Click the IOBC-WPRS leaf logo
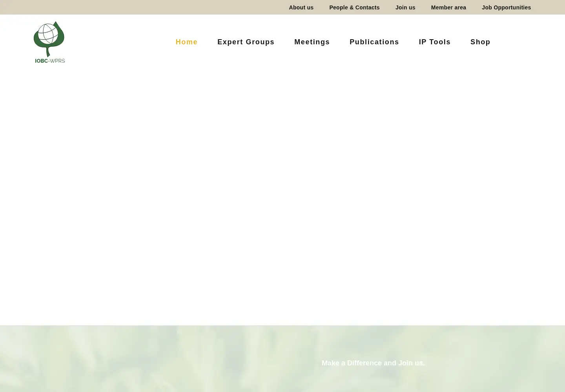 pos(49,42)
